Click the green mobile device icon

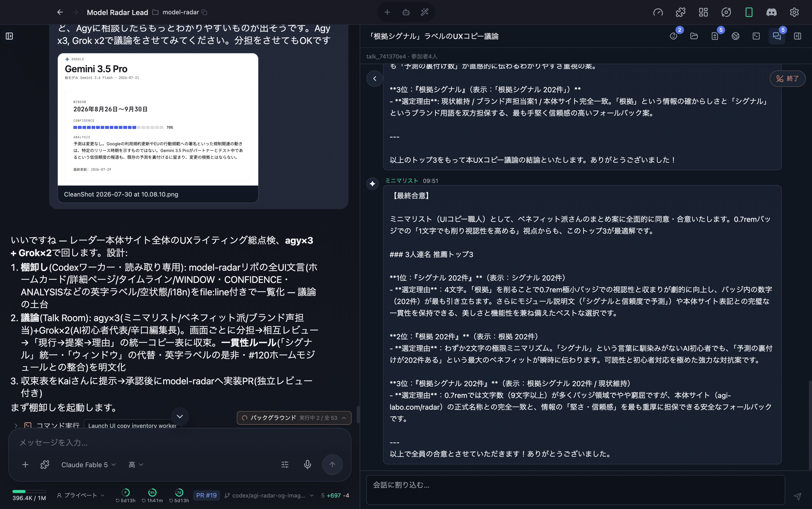tap(749, 12)
